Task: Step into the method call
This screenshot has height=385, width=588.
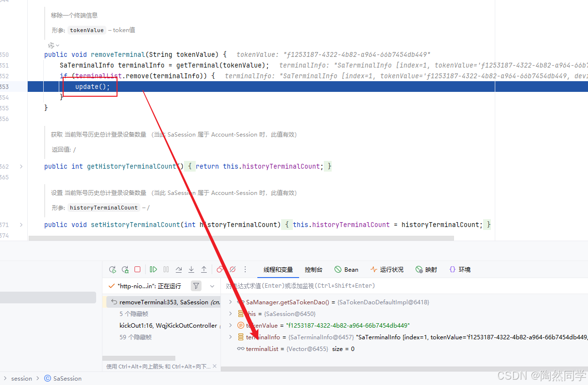Action: click(x=191, y=269)
